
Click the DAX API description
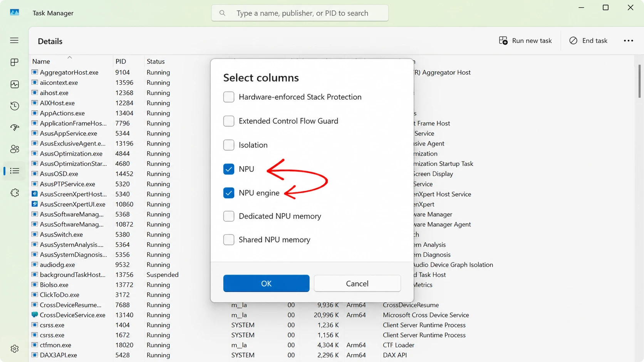click(x=395, y=355)
